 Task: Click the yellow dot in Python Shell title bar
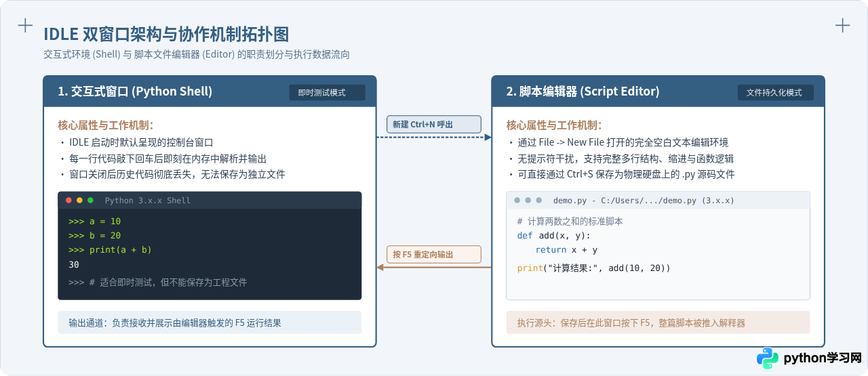79,201
